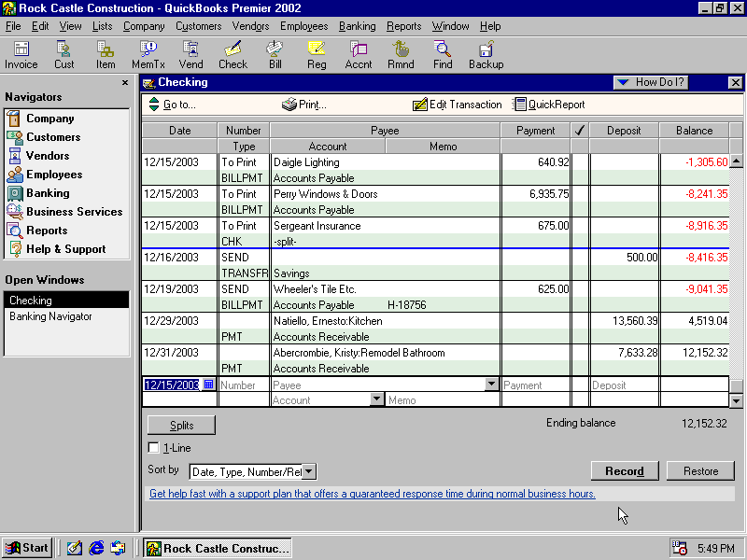Image resolution: width=747 pixels, height=560 pixels.
Task: Select the Sergeant Insurance transaction
Action: (x=435, y=233)
